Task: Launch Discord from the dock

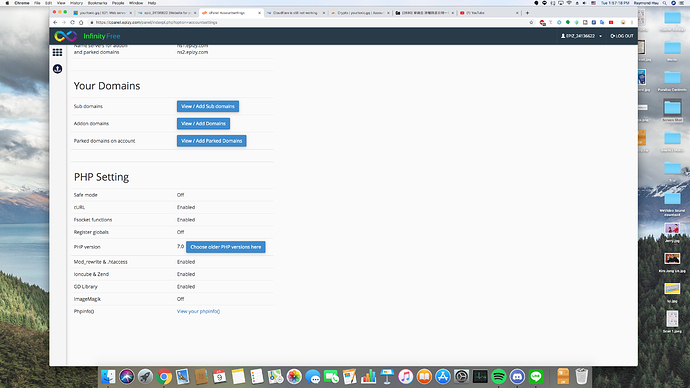Action: click(x=518, y=377)
